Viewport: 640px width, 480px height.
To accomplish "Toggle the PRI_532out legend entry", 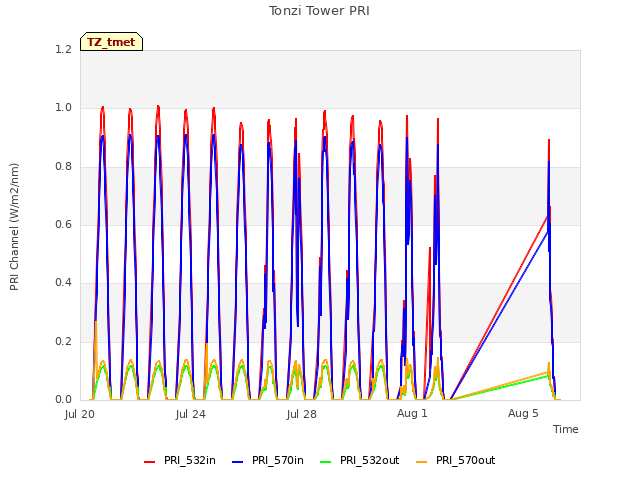I will (x=360, y=461).
